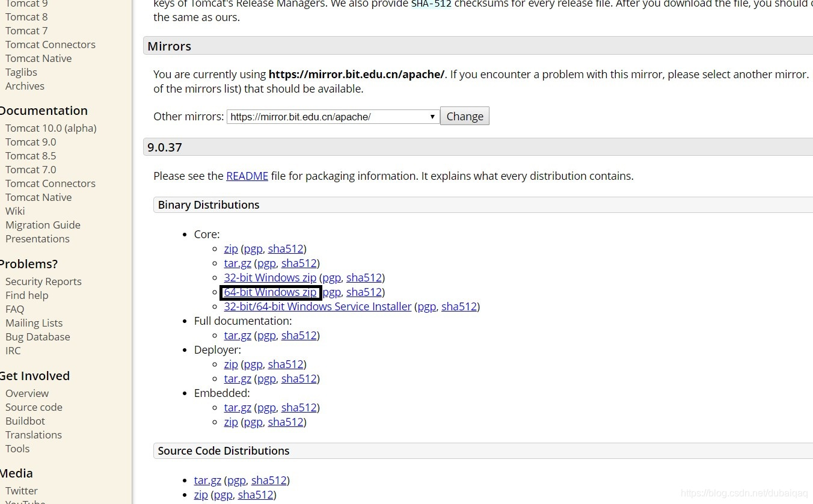Open Security Reports page
This screenshot has height=504, width=813.
(43, 281)
